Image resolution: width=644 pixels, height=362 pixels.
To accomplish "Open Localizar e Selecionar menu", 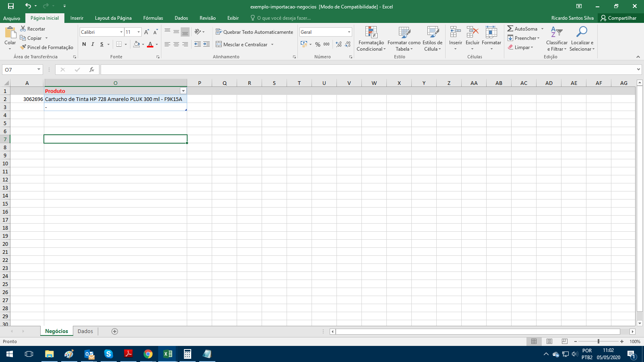I will [x=582, y=39].
